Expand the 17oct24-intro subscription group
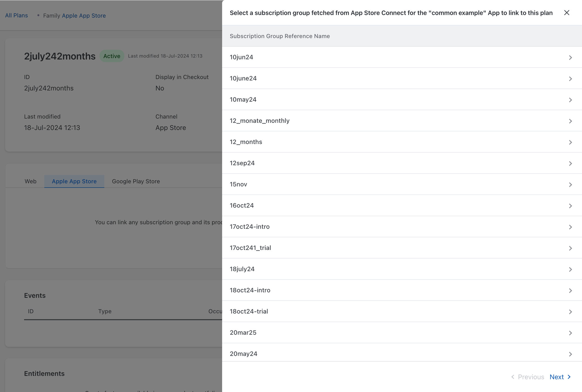582x392 pixels. coord(570,227)
